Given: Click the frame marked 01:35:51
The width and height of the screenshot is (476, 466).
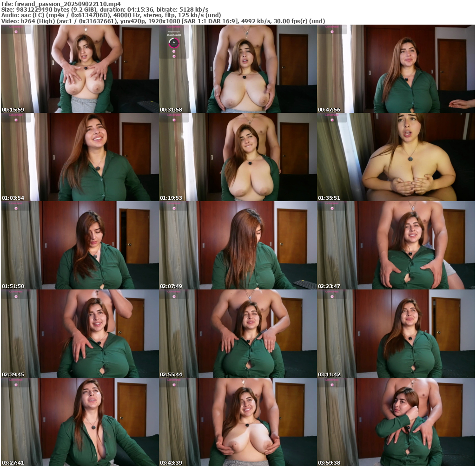Looking at the screenshot, I should 396,157.
